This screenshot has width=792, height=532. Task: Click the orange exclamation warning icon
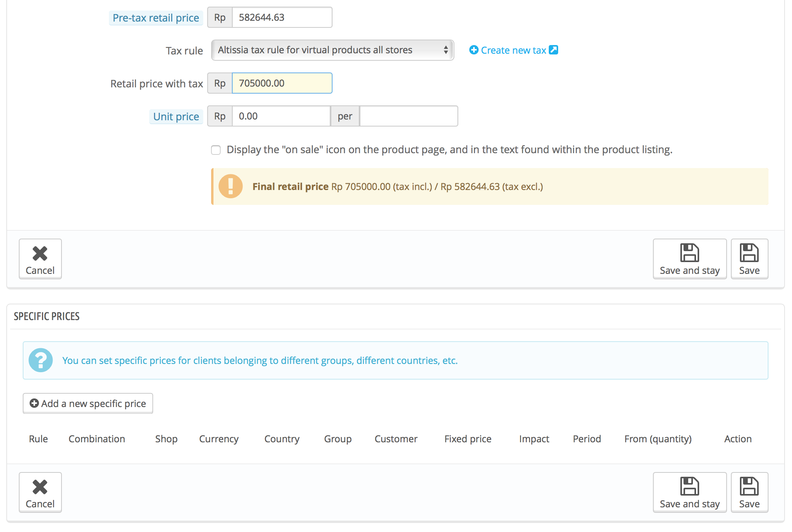(x=230, y=186)
